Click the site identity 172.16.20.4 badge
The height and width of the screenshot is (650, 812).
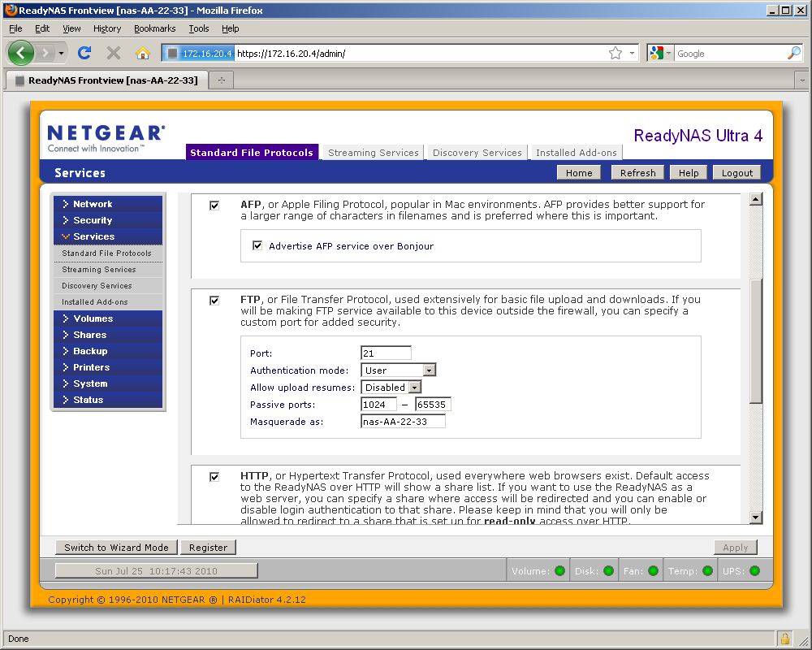pos(199,54)
